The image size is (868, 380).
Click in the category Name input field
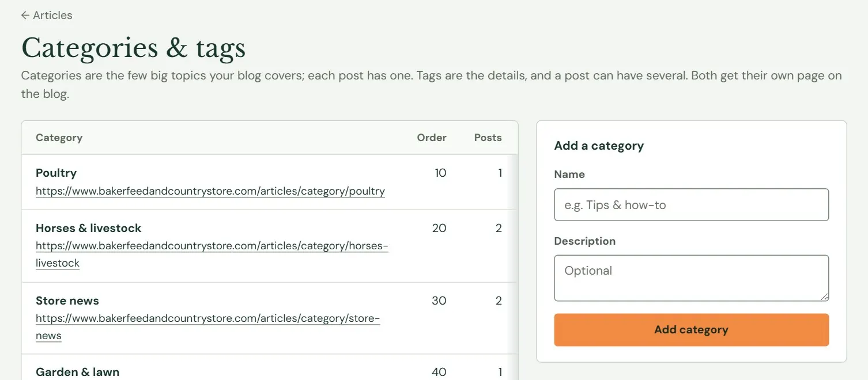click(692, 205)
